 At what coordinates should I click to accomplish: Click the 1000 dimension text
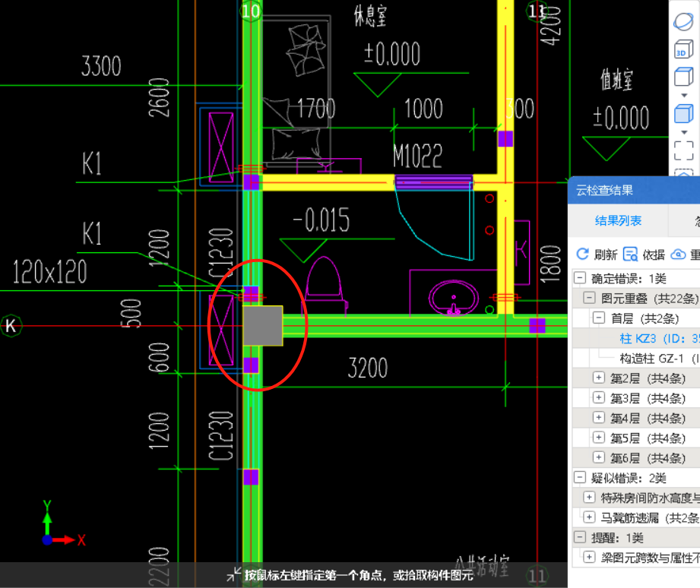(x=423, y=109)
